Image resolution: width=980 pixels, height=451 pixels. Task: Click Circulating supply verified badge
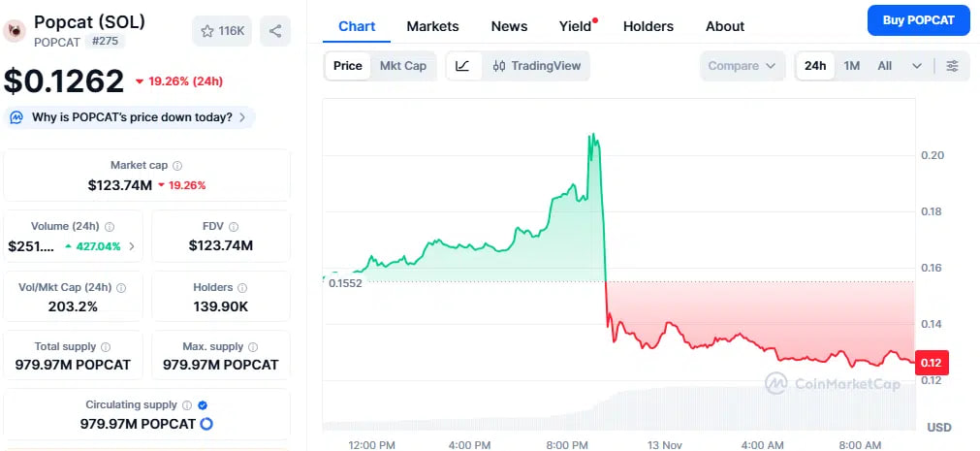[202, 405]
